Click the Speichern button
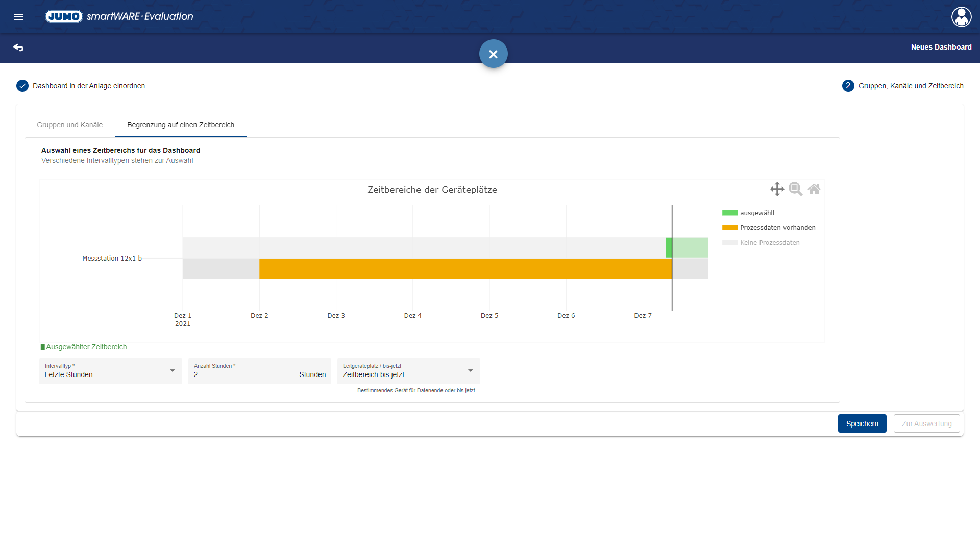Screen dimensions: 980x540 pyautogui.click(x=862, y=424)
